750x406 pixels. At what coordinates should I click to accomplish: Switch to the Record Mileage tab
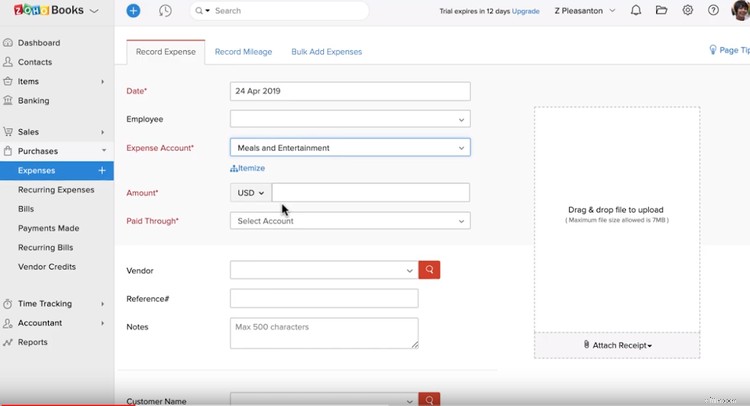(x=243, y=52)
